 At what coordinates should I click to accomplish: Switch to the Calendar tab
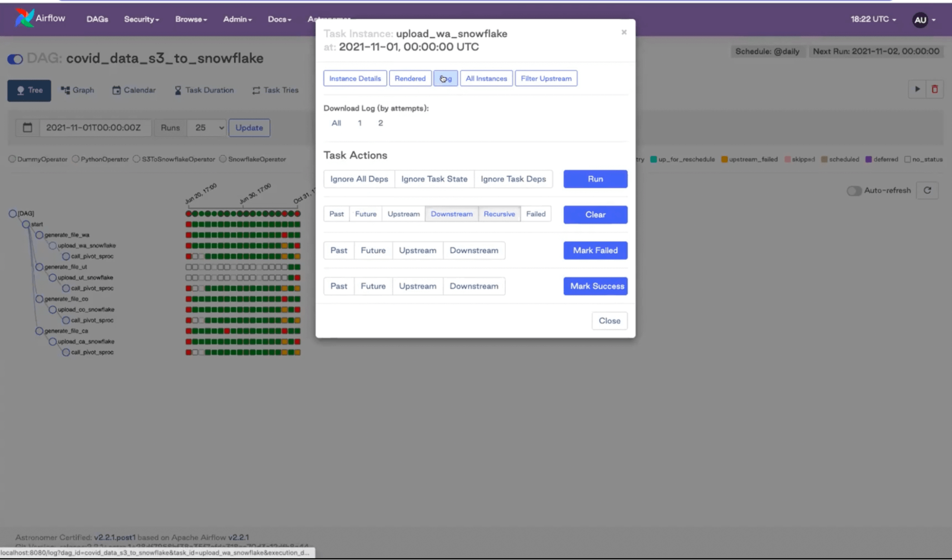click(x=134, y=90)
